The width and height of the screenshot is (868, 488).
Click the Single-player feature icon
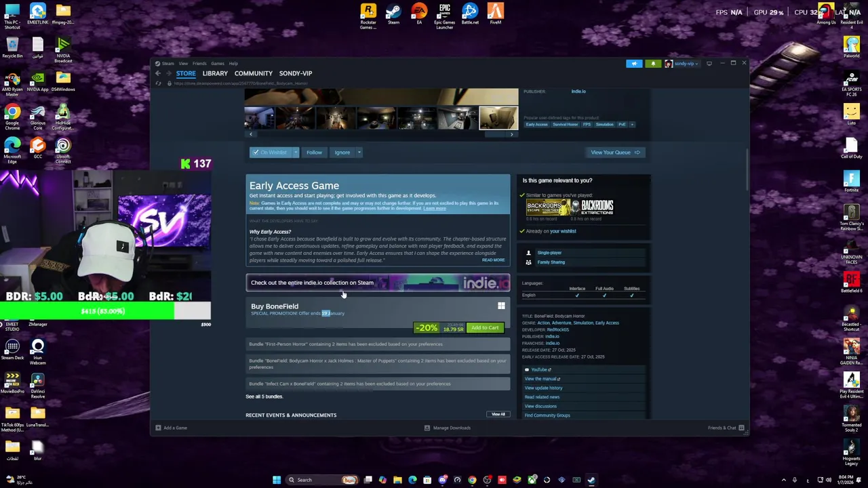[529, 253]
